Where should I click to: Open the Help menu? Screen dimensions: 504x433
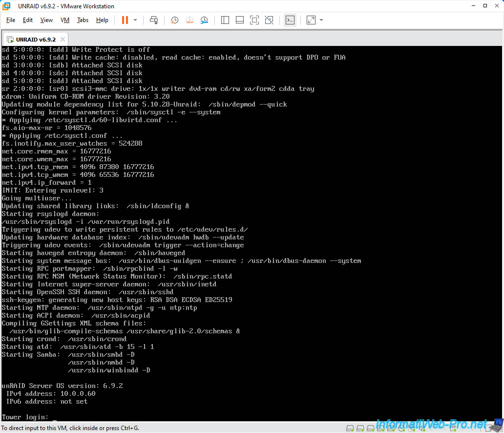102,20
